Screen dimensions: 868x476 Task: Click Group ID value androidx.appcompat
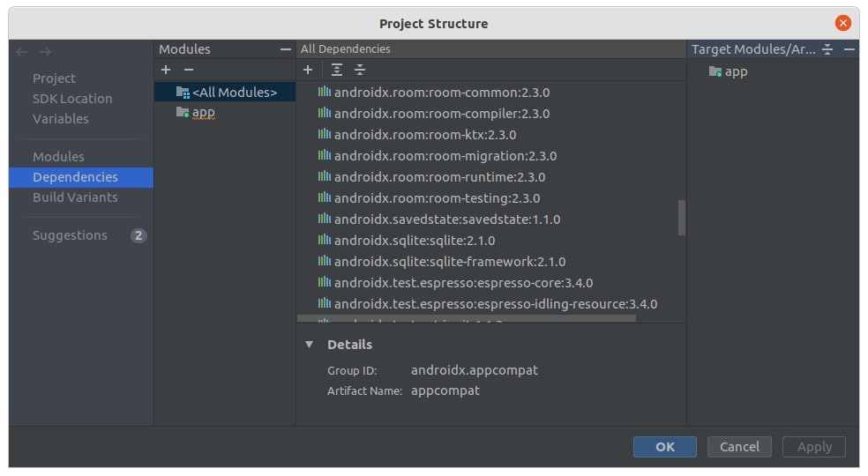pyautogui.click(x=475, y=369)
